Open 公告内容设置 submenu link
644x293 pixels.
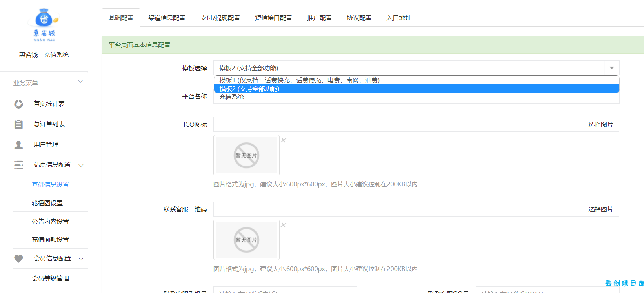tap(50, 221)
